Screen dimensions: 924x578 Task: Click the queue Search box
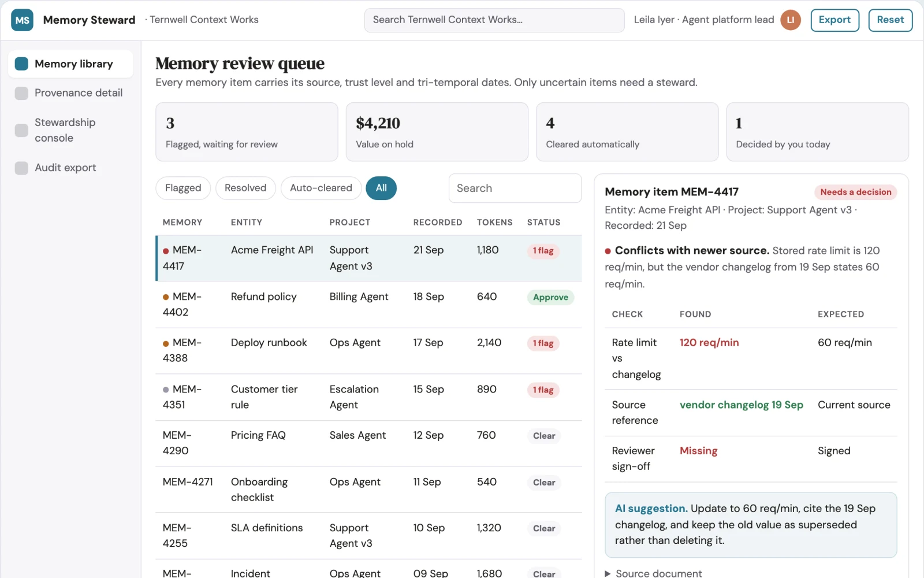pos(515,188)
